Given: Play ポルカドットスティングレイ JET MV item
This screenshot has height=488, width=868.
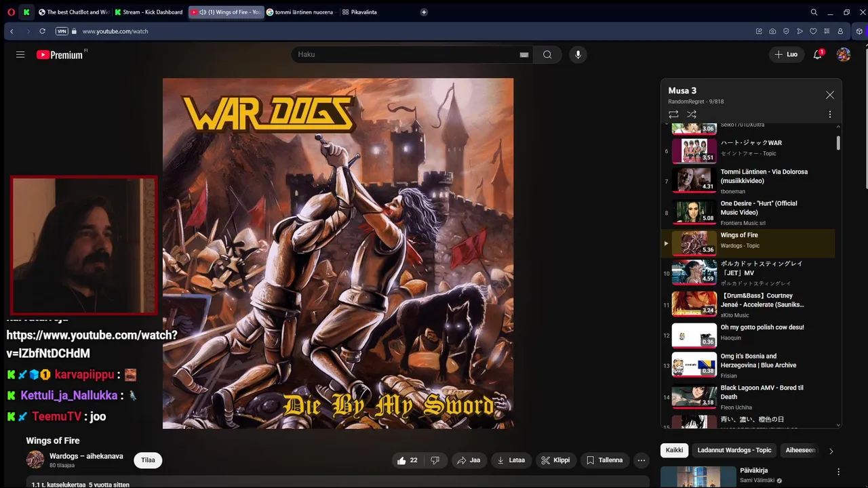Looking at the screenshot, I should pyautogui.click(x=748, y=273).
